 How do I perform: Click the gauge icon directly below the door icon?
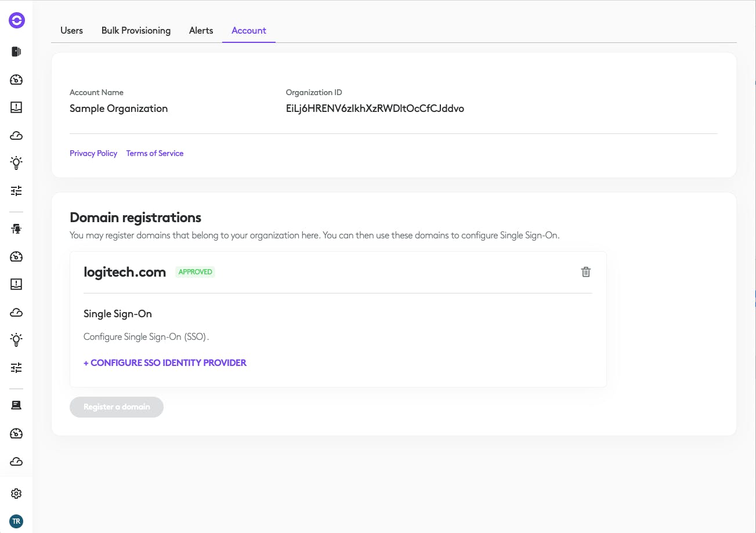(16, 79)
